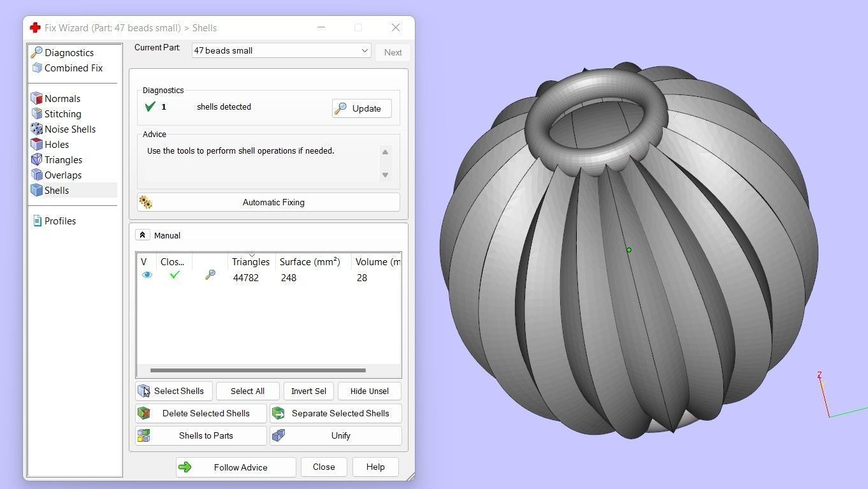Click the Normals cube icon

[x=37, y=99]
